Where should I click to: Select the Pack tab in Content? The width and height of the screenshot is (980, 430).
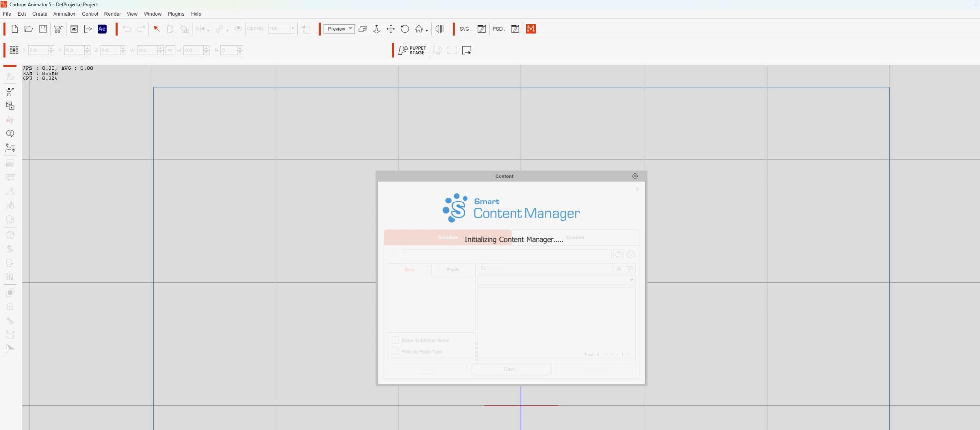(x=453, y=270)
